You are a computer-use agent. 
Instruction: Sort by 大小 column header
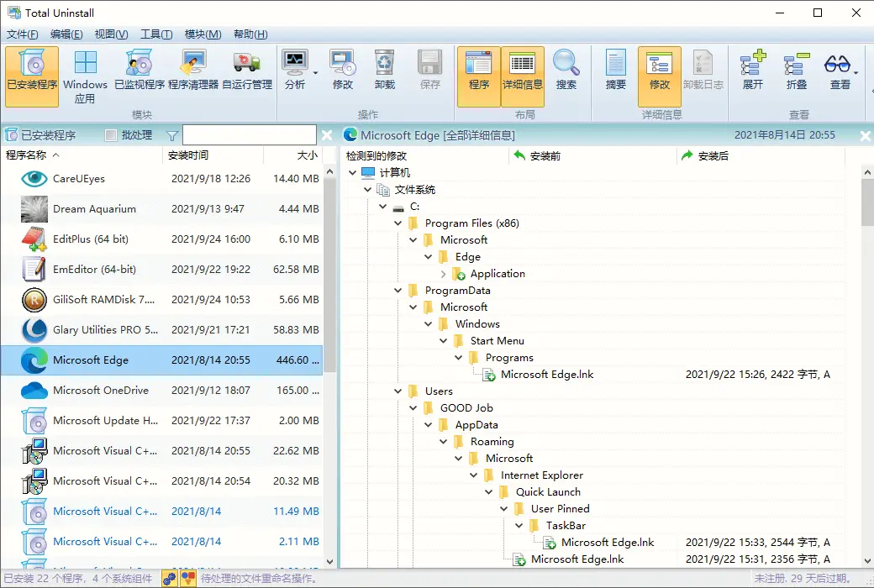coord(293,155)
